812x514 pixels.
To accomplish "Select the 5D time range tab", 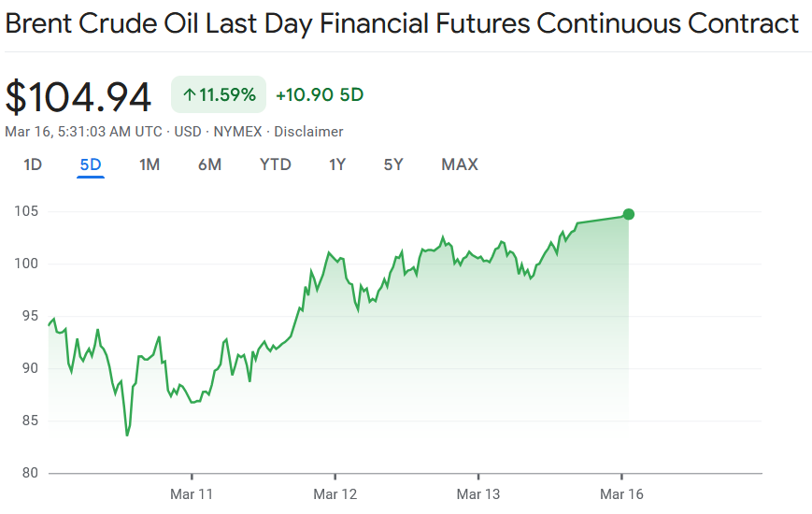I will (91, 165).
